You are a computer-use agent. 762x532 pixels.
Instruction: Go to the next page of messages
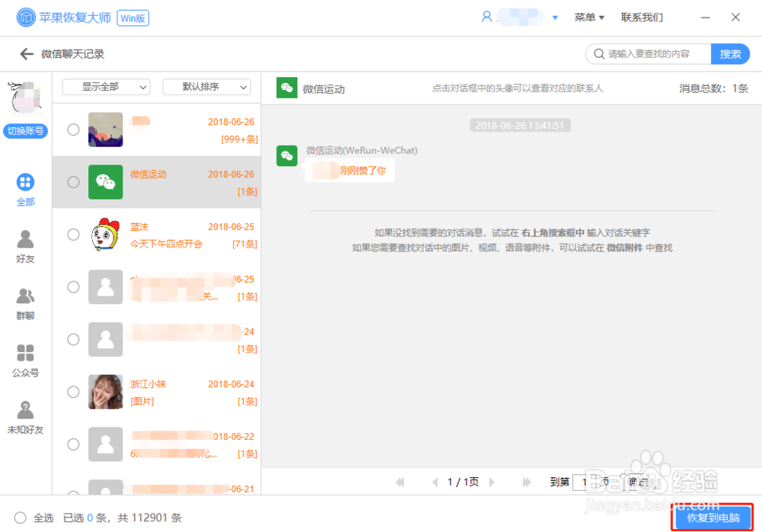coord(491,482)
